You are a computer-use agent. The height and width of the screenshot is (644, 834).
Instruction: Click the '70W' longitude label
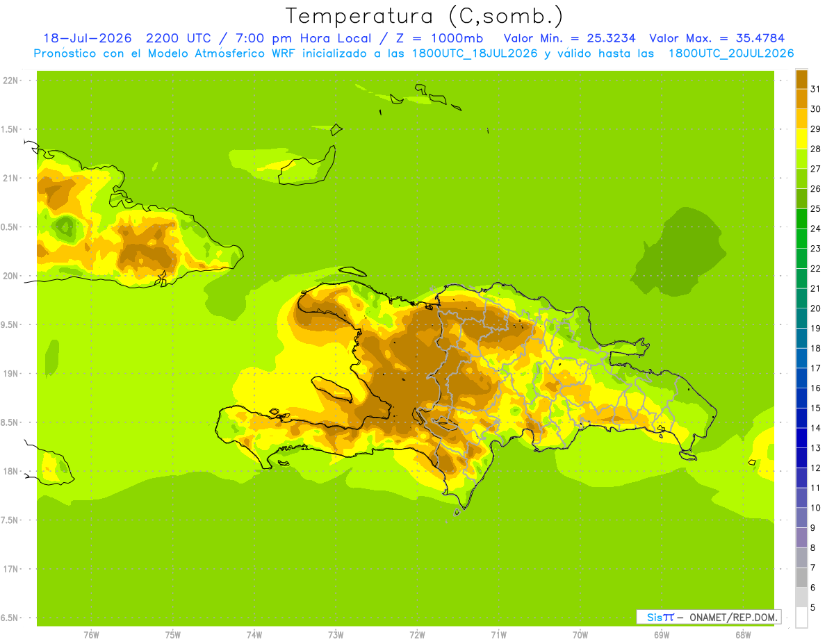tap(580, 634)
